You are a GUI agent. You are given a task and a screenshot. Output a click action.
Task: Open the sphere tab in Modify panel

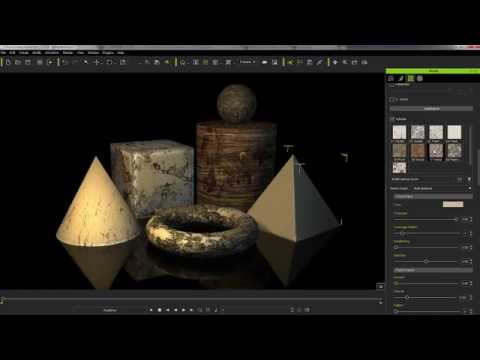click(x=420, y=79)
